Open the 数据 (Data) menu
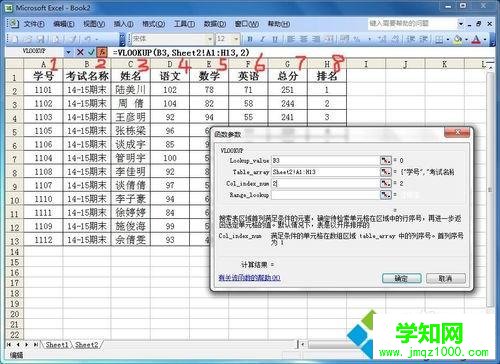 pyautogui.click(x=215, y=24)
